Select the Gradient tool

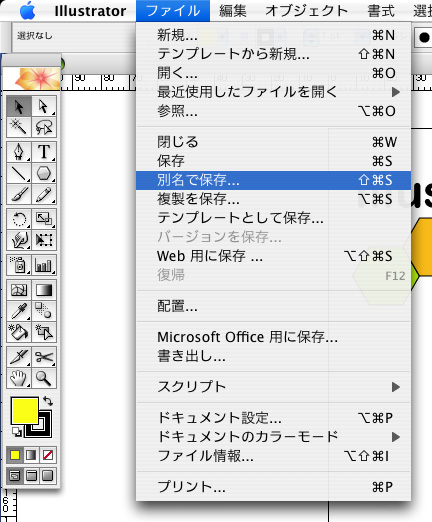click(x=44, y=290)
